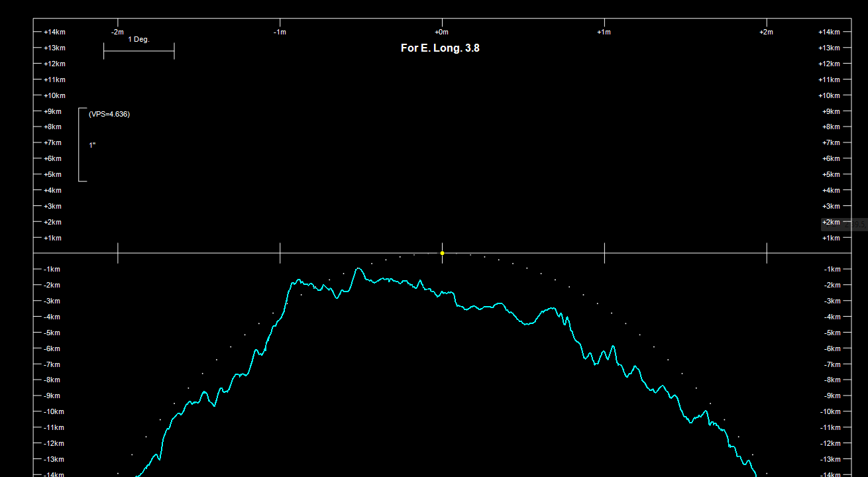Image resolution: width=868 pixels, height=477 pixels.
Task: Select the "-1m" top axis label
Action: (280, 32)
